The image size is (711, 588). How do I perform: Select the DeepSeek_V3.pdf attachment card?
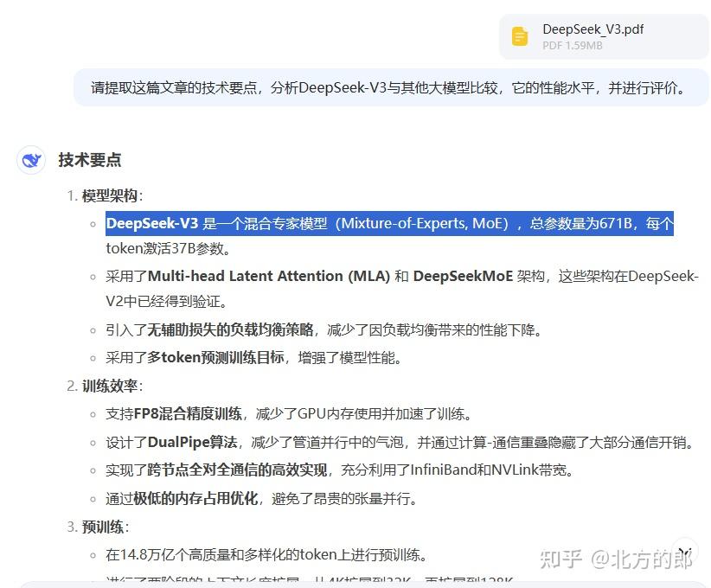point(603,36)
